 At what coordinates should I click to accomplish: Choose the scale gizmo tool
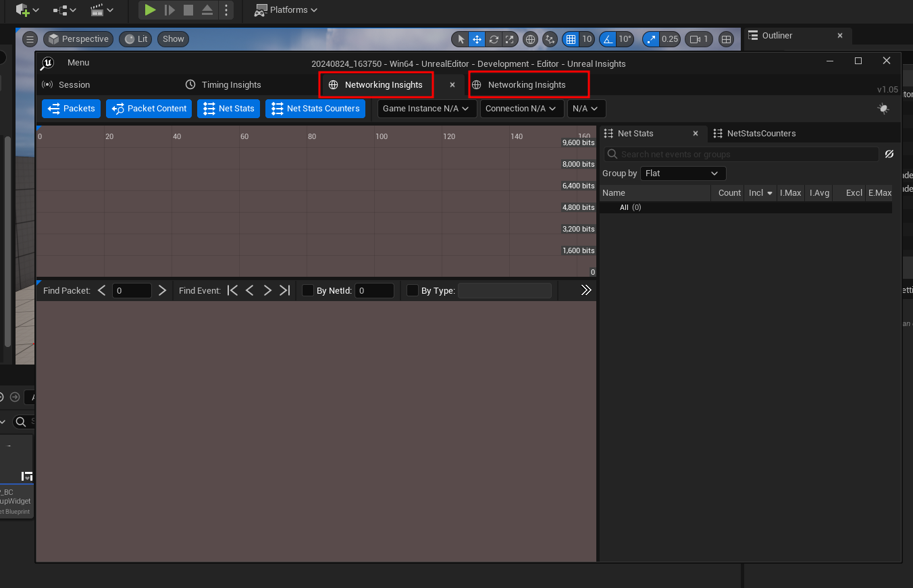510,39
